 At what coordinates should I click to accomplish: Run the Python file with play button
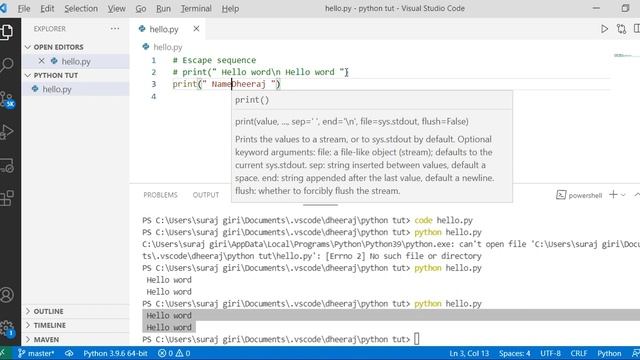click(604, 29)
